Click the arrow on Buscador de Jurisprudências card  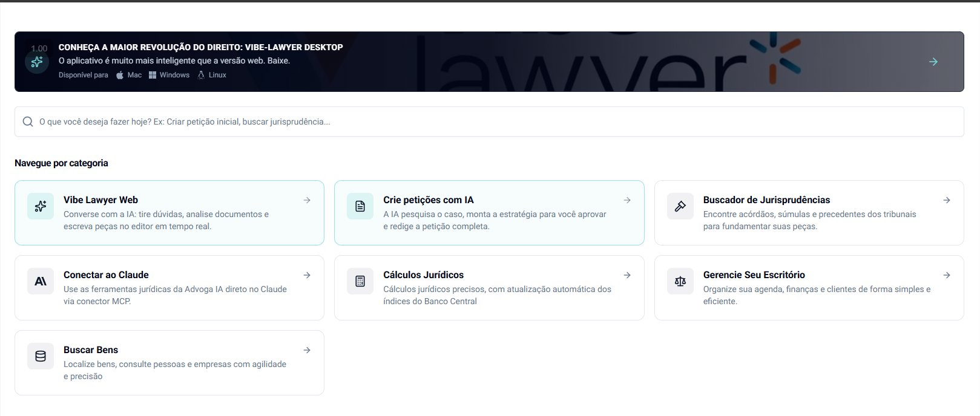point(947,200)
